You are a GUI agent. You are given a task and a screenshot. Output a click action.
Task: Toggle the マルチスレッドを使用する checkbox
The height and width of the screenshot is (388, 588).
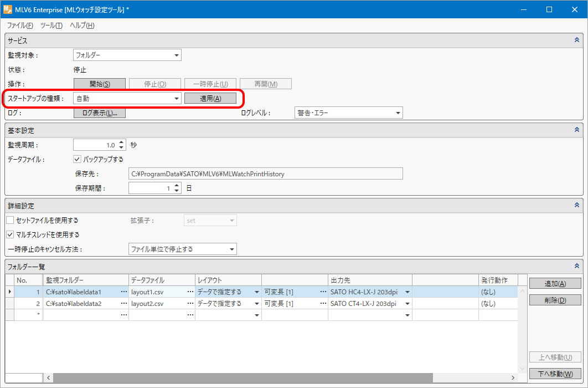point(10,234)
